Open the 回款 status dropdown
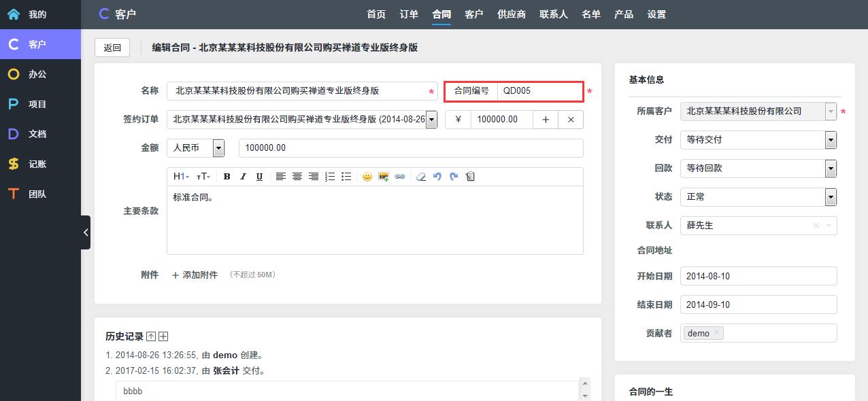Screen dimensions: 868x401 (x=831, y=169)
